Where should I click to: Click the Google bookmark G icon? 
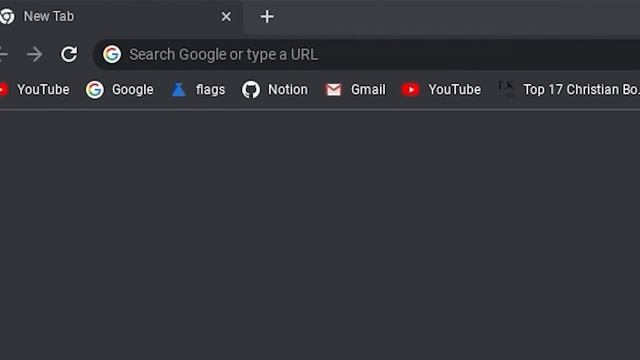(x=95, y=90)
